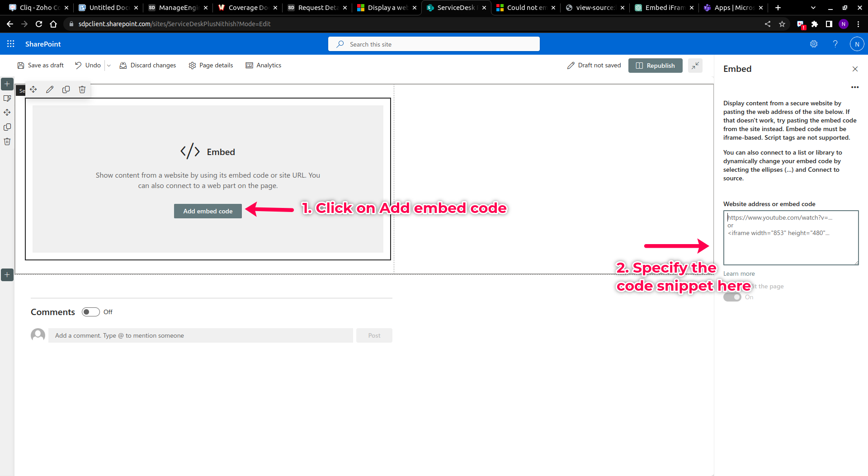Viewport: 868px width, 476px height.
Task: Open the Chrome three-dot menu
Action: pos(858,24)
